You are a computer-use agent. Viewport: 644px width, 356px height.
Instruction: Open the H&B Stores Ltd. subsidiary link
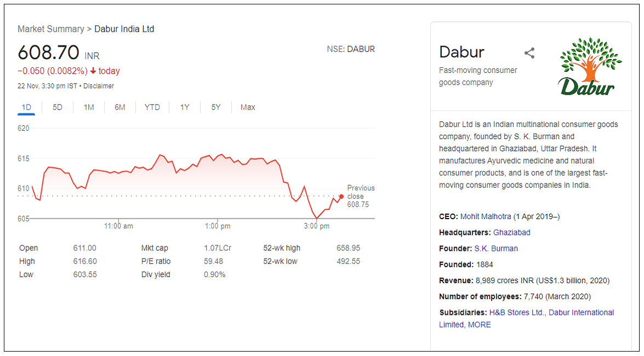[517, 312]
